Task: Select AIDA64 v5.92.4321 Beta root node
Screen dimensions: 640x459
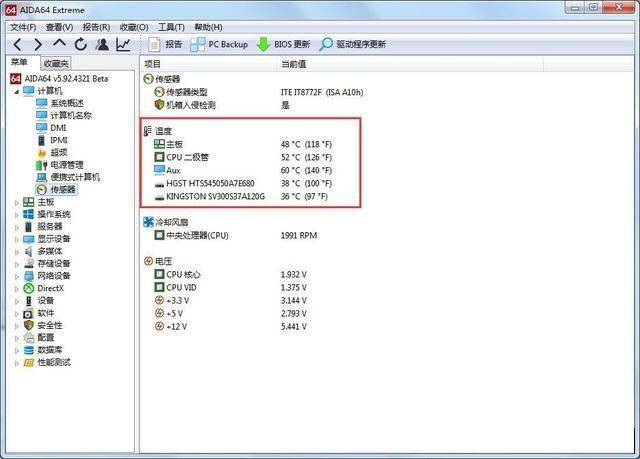Action: coord(60,78)
